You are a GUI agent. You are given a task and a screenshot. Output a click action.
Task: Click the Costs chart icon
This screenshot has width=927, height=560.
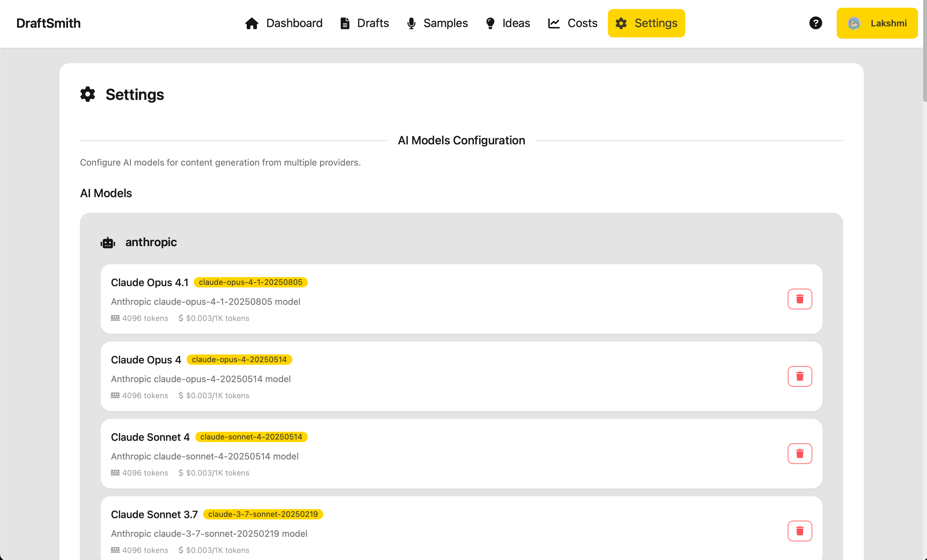(554, 23)
